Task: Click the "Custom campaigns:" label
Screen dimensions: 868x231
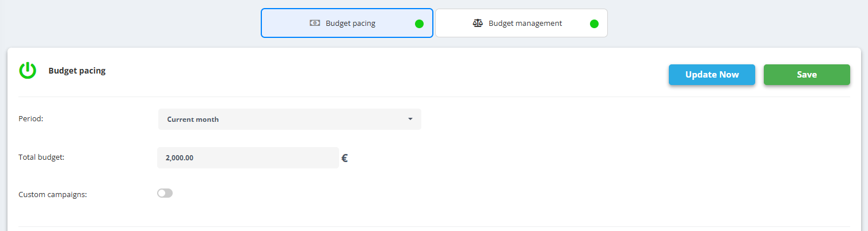Action: pyautogui.click(x=53, y=194)
